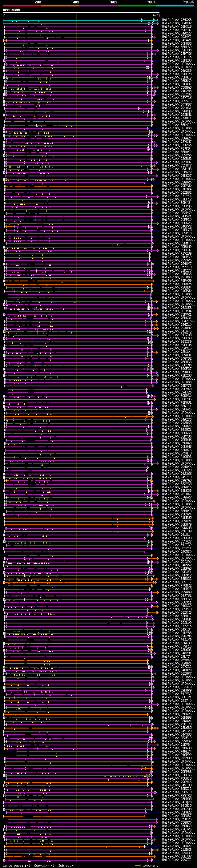The height and width of the screenshot is (868, 197).
Task: Select label UniRef100_B6SUZ1
Action: [x=177, y=430]
